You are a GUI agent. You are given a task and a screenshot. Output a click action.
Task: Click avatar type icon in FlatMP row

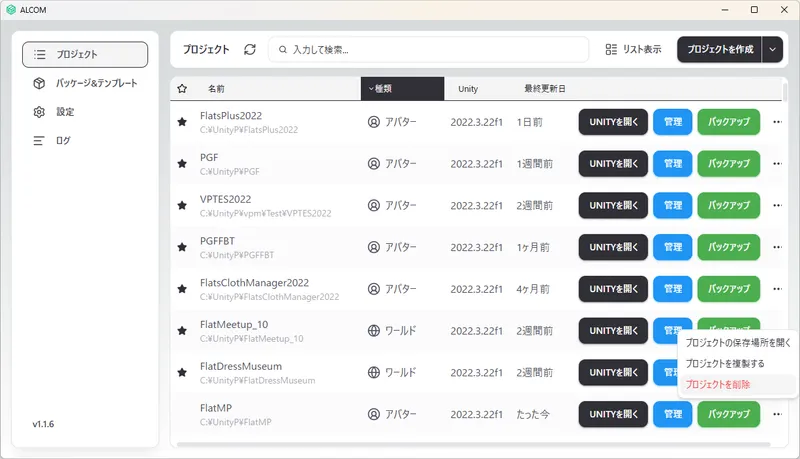(x=374, y=415)
